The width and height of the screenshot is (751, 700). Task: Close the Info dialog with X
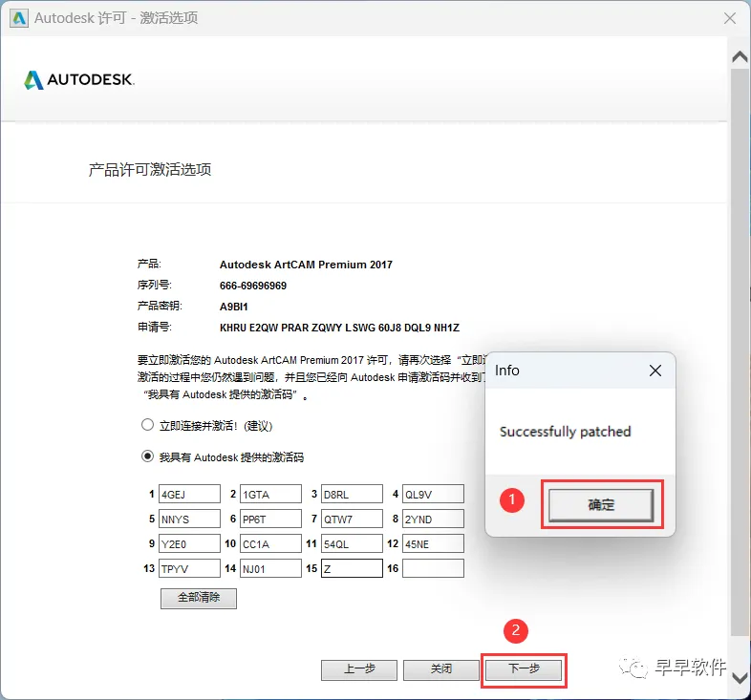pyautogui.click(x=655, y=371)
